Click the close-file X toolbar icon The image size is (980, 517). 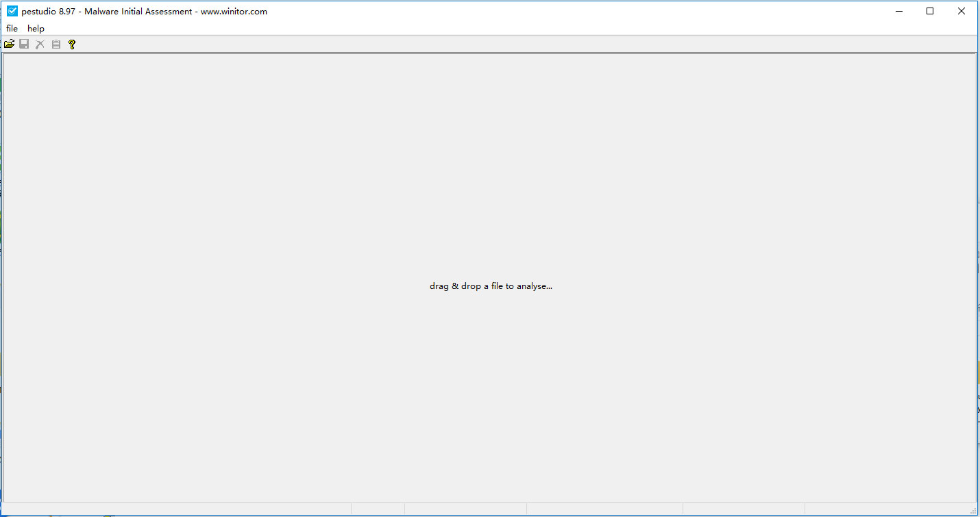pos(40,44)
